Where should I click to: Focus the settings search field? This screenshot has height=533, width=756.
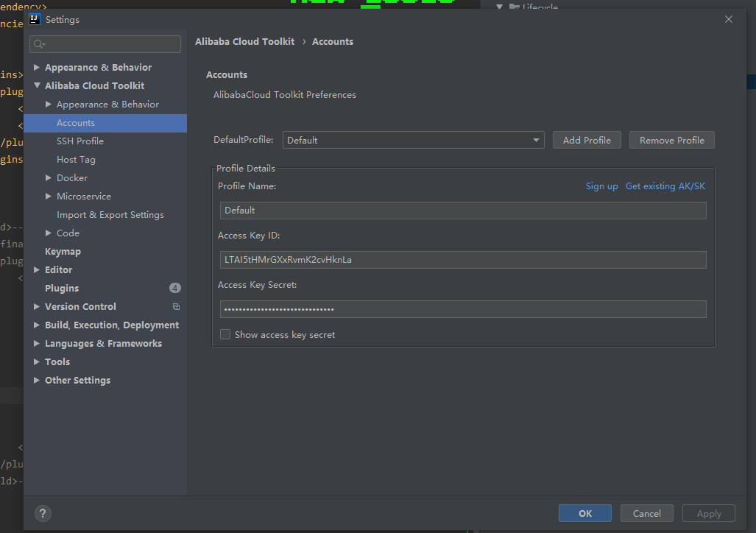pos(105,44)
